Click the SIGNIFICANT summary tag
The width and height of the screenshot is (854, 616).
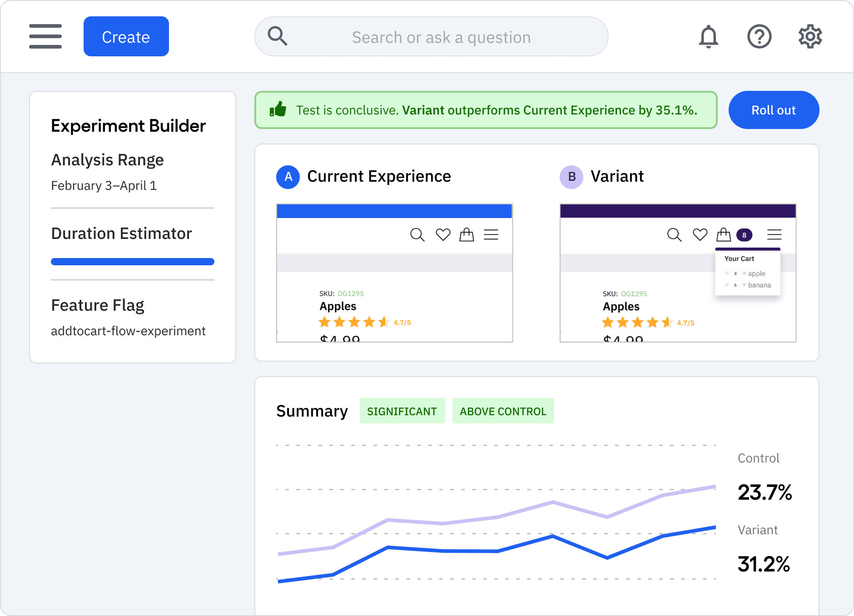click(402, 411)
